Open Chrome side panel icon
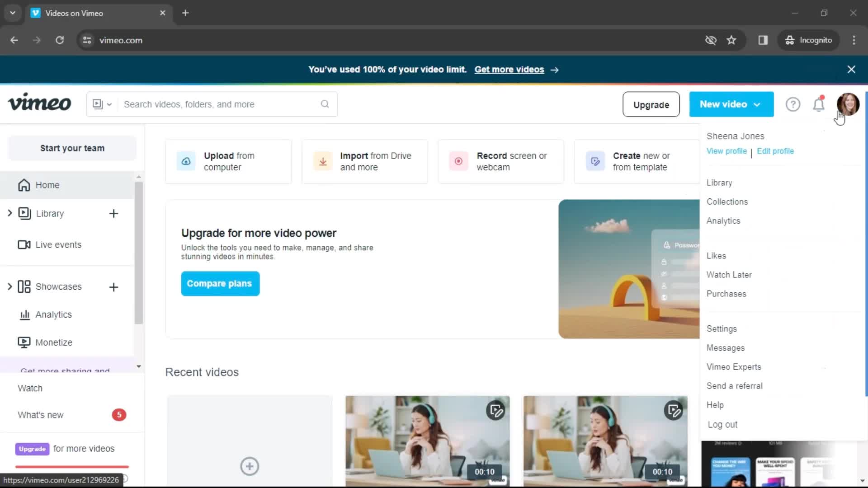Image resolution: width=868 pixels, height=488 pixels. [x=763, y=40]
